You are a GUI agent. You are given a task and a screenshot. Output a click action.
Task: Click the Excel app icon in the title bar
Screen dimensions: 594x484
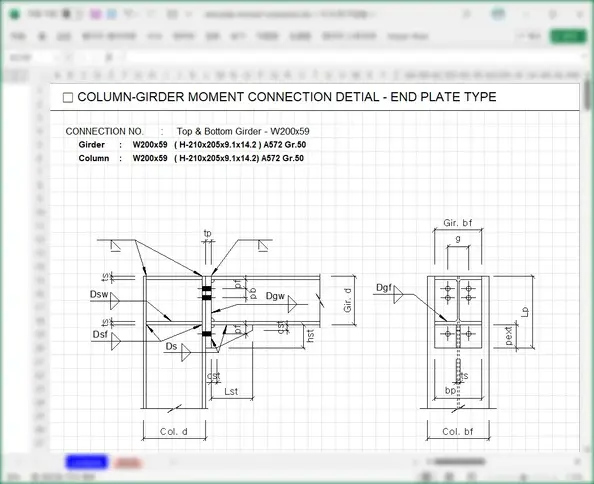(x=15, y=14)
